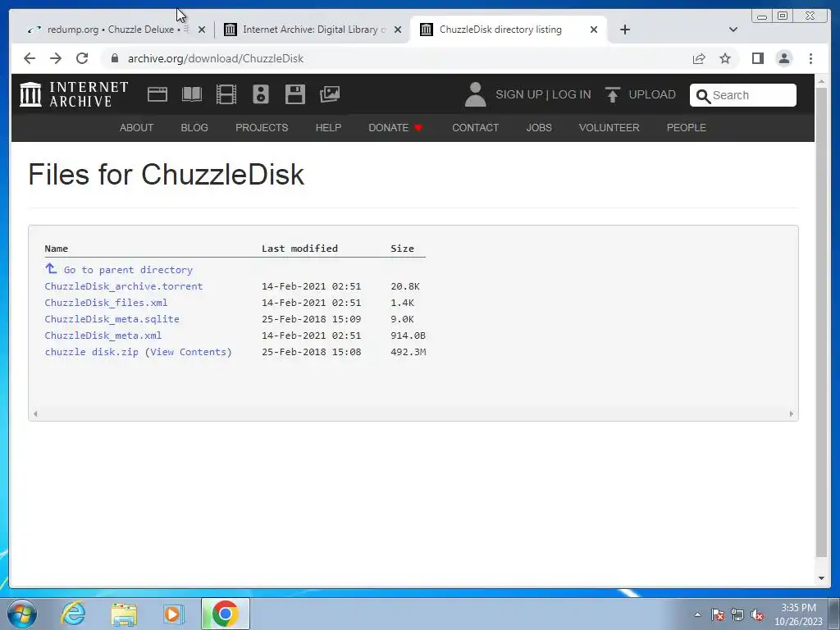Open the Web (Wayback) icon in header
840x630 pixels.
click(157, 94)
